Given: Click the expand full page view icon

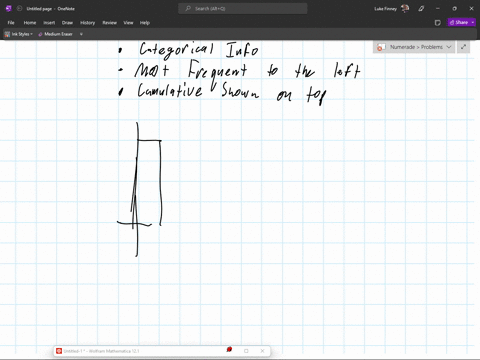Looking at the screenshot, I should tap(463, 47).
